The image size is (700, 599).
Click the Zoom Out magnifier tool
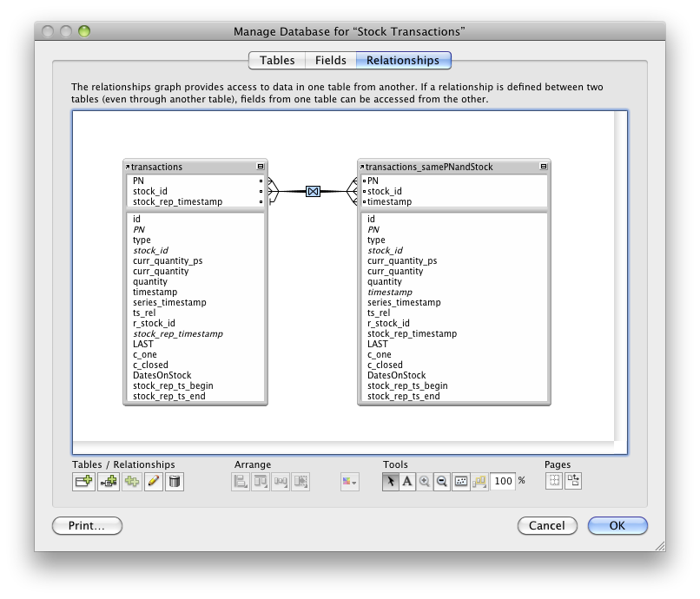(441, 482)
